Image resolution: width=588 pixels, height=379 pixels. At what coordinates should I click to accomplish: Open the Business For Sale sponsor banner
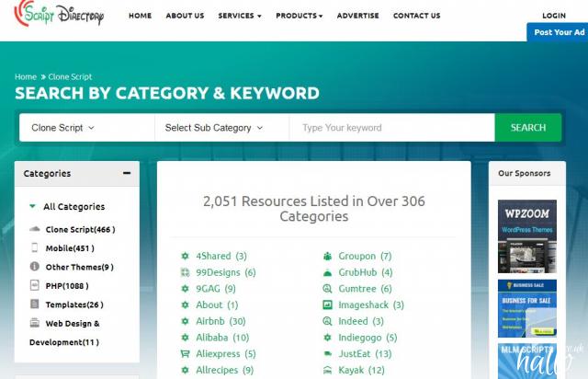pyautogui.click(x=526, y=308)
